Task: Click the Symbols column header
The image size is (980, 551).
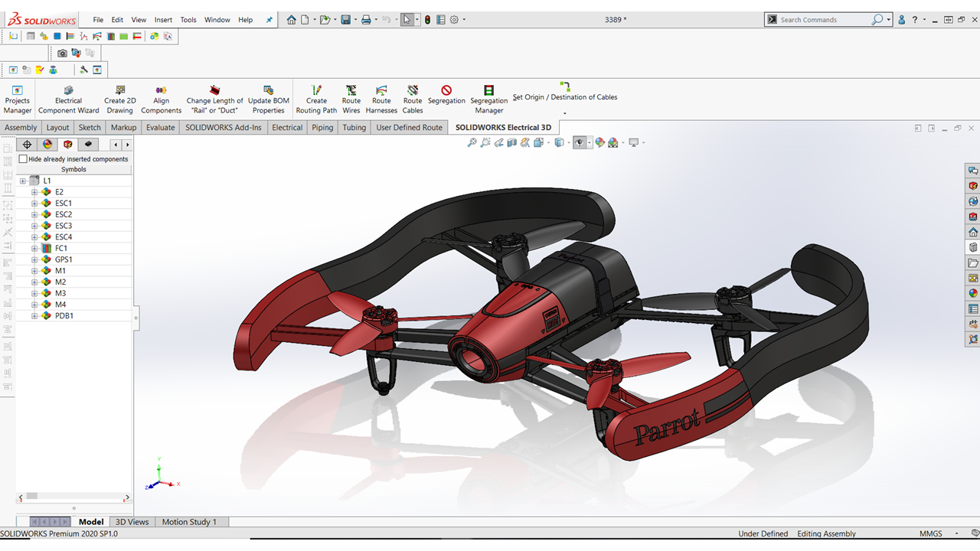Action: pos(74,169)
